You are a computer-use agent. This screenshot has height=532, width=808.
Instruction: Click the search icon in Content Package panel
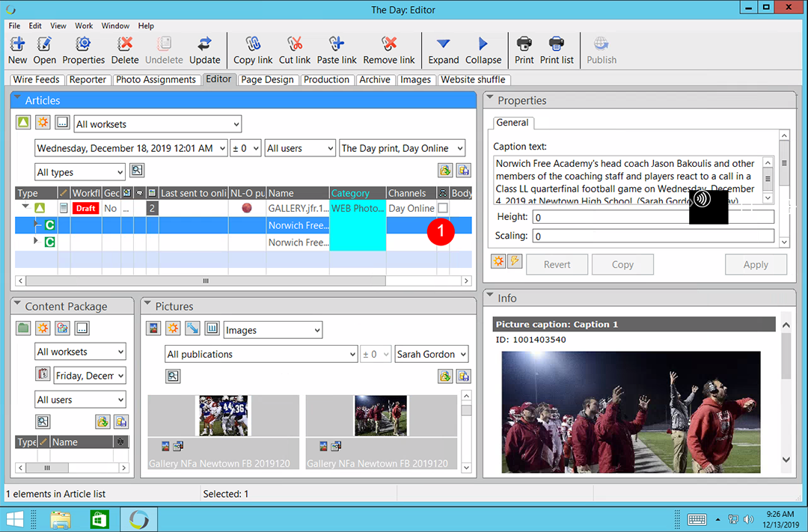click(x=43, y=422)
